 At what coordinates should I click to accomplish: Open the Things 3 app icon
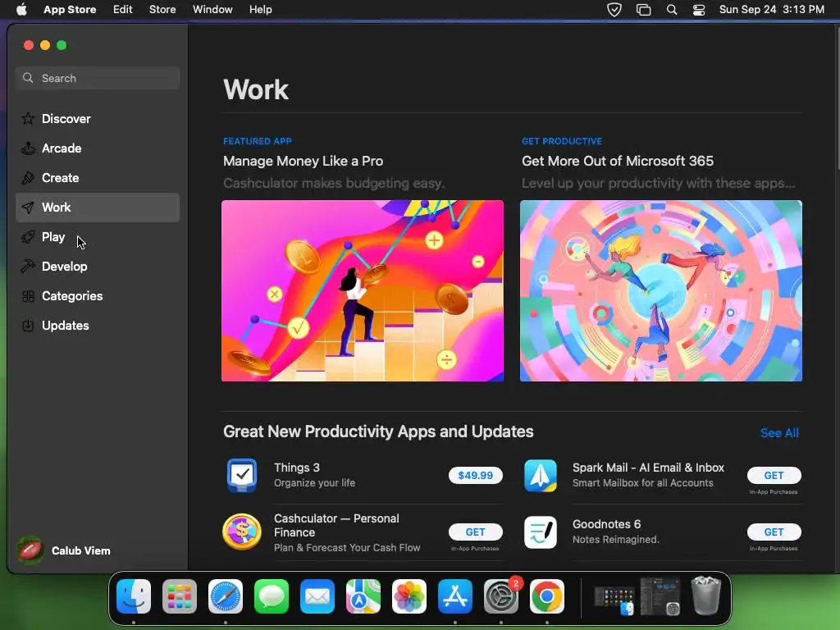pos(242,475)
